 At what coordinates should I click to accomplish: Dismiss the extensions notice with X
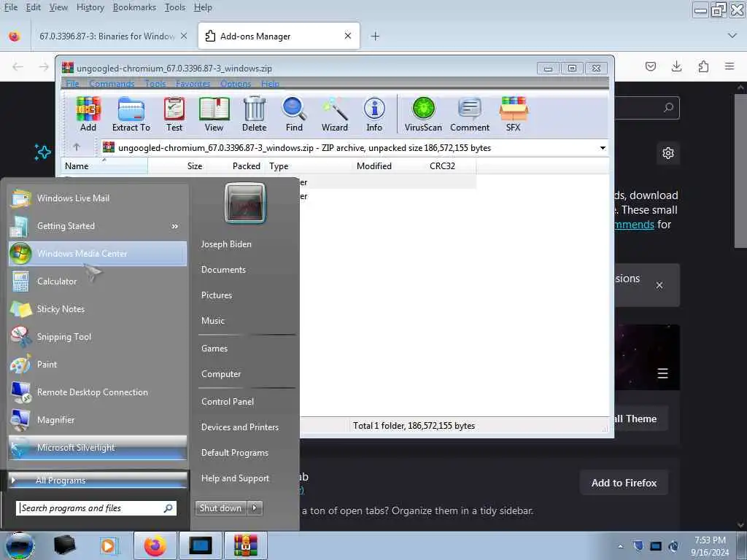(x=659, y=285)
